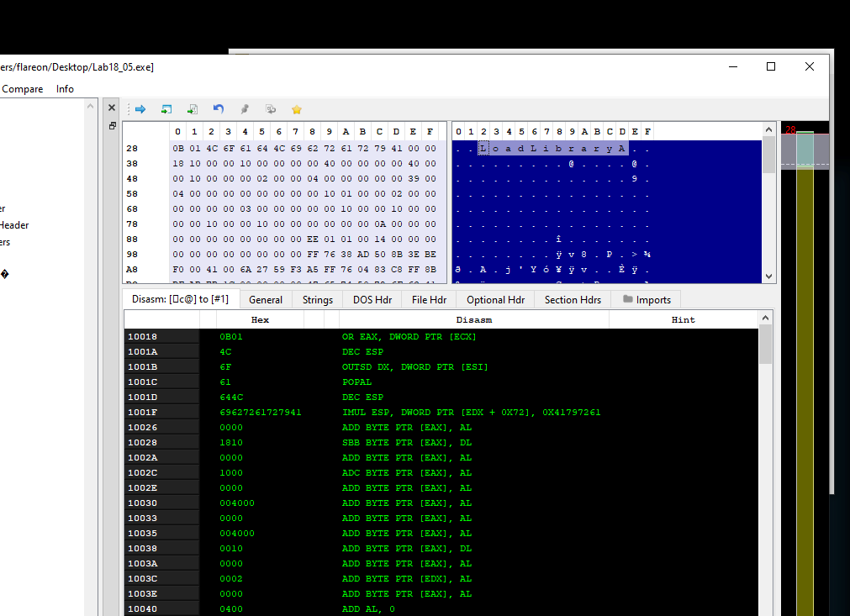
Task: Select the OR EAX, DWORD PTR [ECX] instruction
Action: [x=409, y=336]
